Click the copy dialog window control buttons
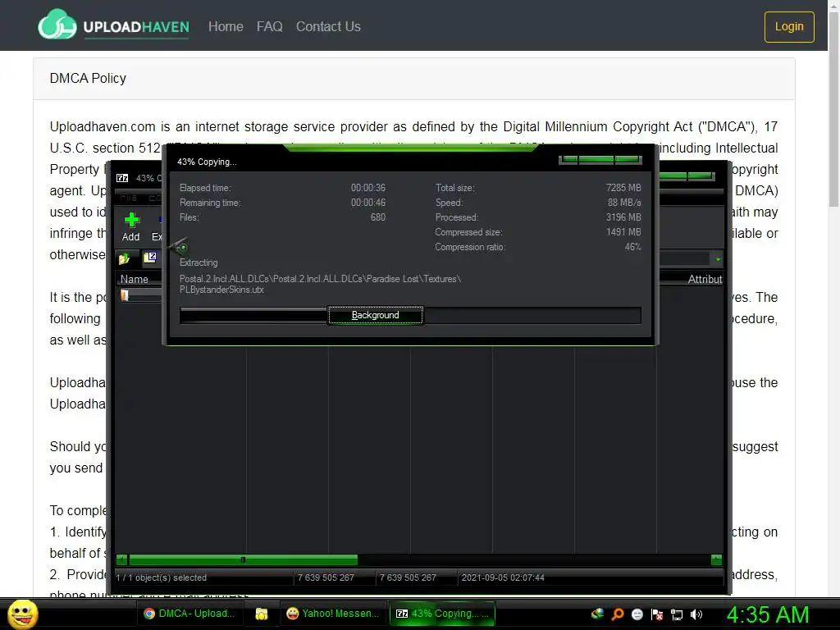This screenshot has width=840, height=630. pyautogui.click(x=600, y=159)
